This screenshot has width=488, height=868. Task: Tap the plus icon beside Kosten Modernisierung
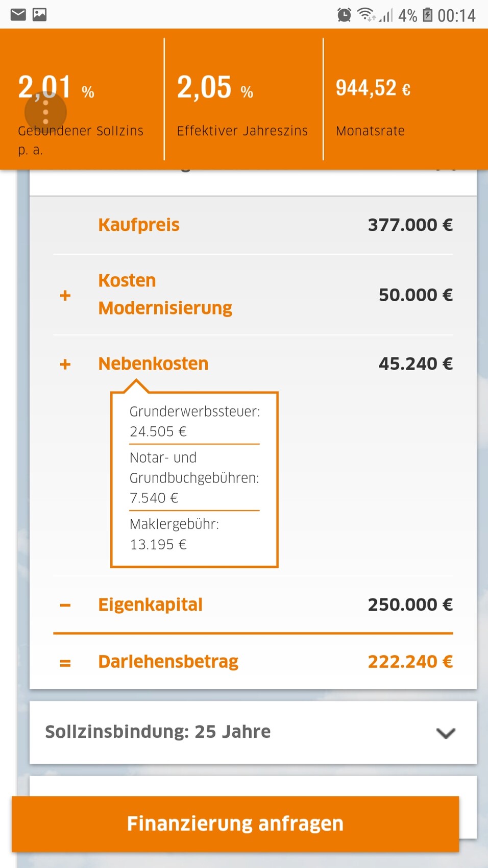[x=65, y=295]
